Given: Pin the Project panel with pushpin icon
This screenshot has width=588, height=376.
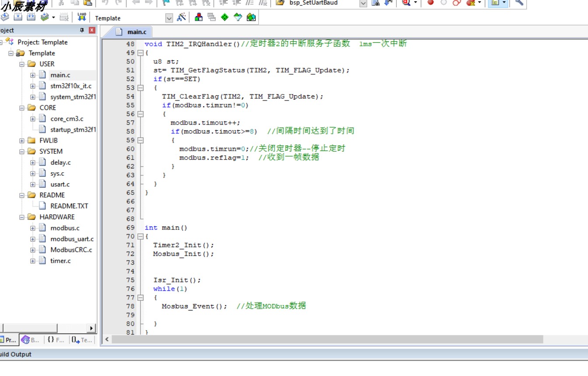Looking at the screenshot, I should click(x=81, y=30).
